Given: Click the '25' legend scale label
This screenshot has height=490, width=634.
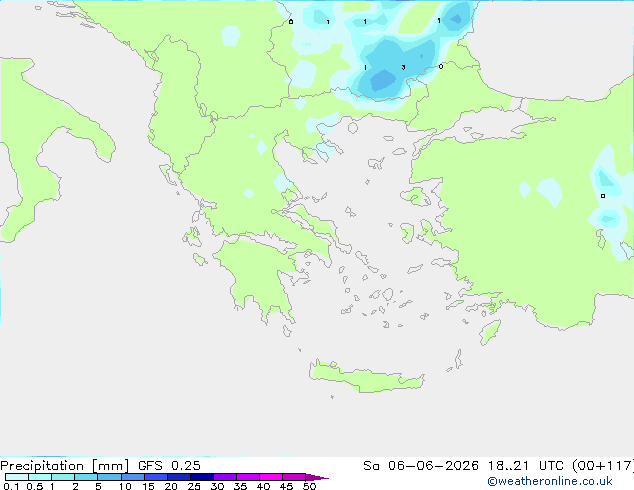Looking at the screenshot, I should click(194, 486).
